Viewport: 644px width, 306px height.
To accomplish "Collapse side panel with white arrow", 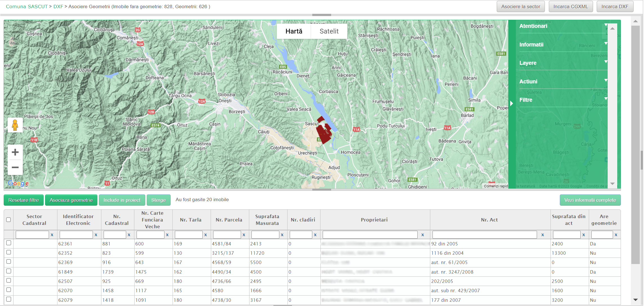I will [x=511, y=103].
